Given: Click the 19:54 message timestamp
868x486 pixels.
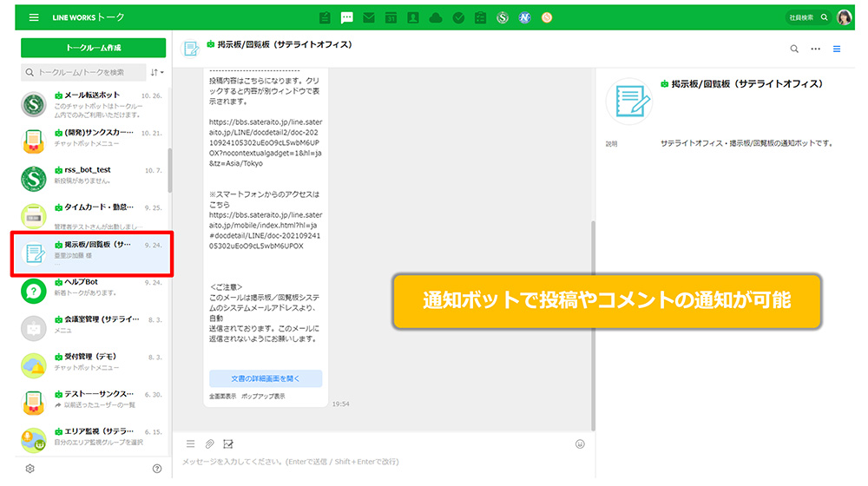Looking at the screenshot, I should click(x=340, y=404).
